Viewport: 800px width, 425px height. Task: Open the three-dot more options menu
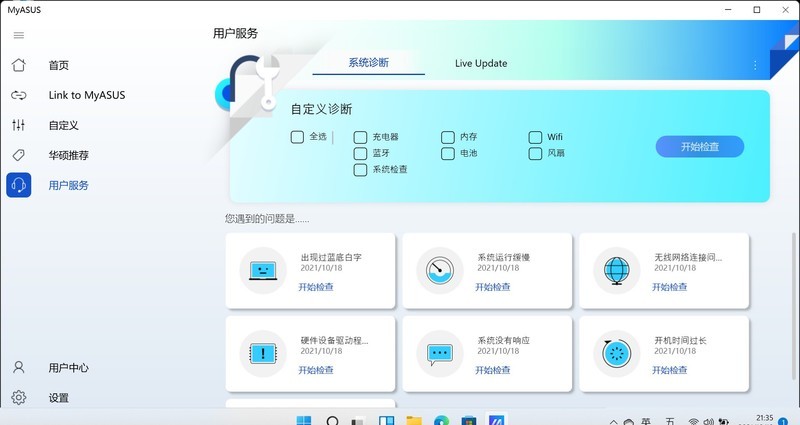(755, 65)
